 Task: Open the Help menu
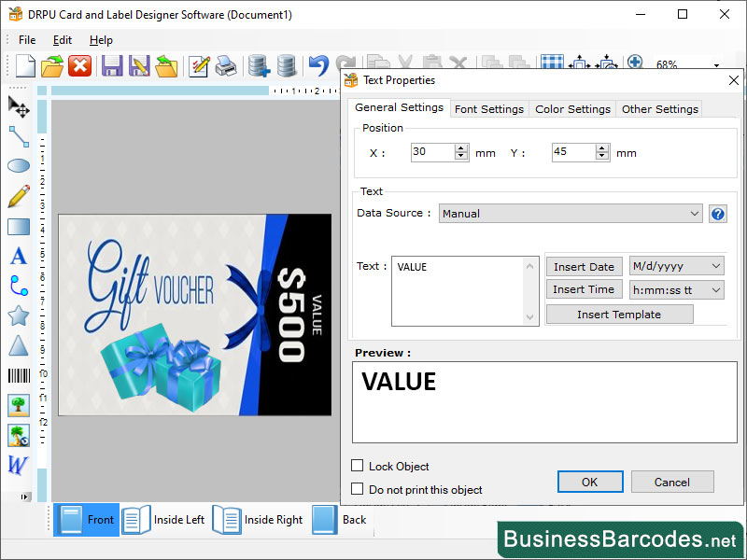101,40
